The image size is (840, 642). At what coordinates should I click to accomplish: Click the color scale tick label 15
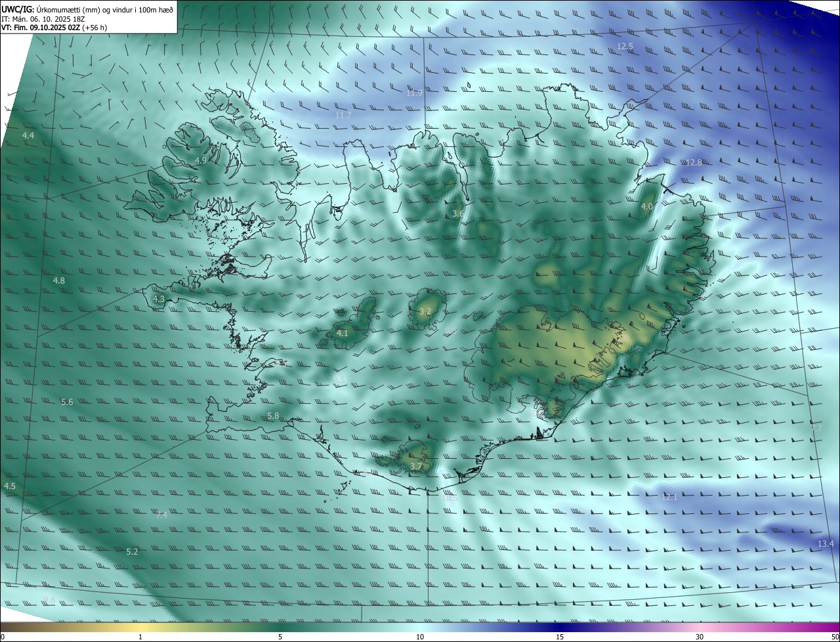[560, 637]
